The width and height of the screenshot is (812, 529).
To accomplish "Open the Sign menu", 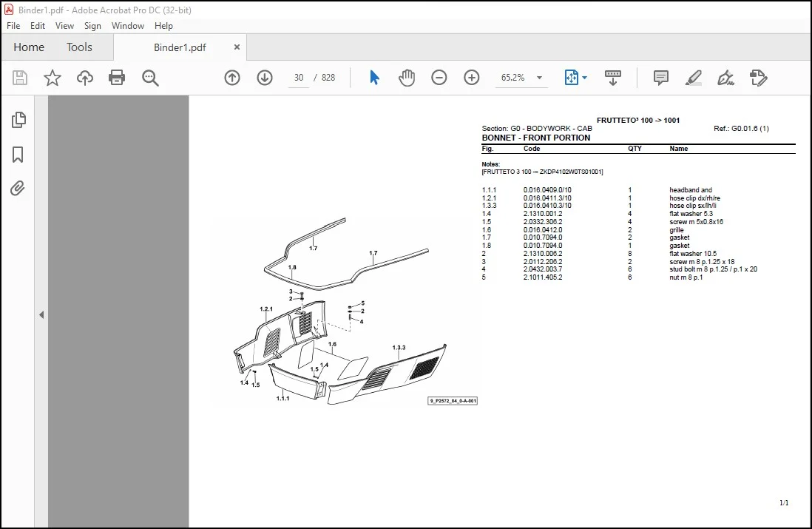I will pos(92,26).
